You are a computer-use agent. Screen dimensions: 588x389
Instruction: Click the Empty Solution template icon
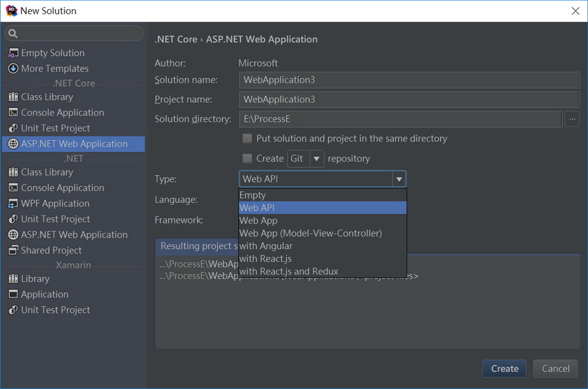[13, 53]
